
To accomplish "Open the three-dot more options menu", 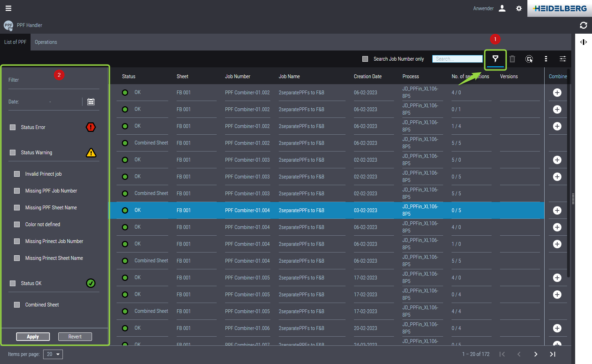I will (x=546, y=59).
